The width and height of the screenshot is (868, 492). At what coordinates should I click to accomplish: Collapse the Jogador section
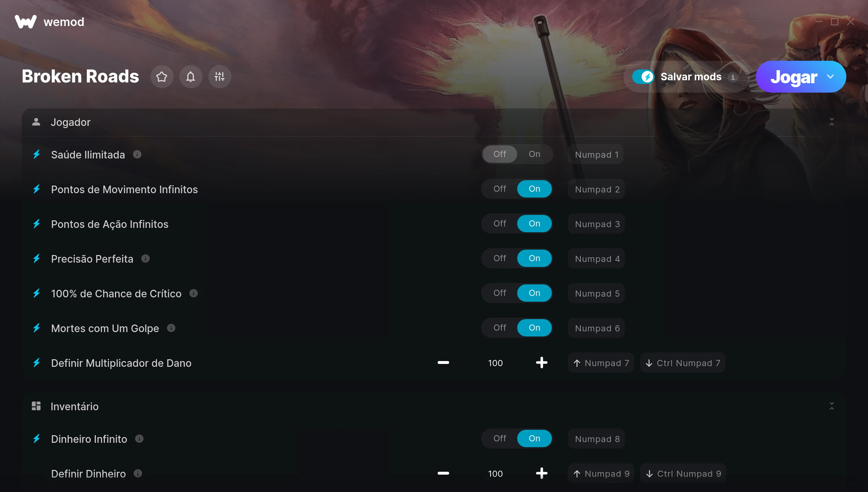(831, 122)
